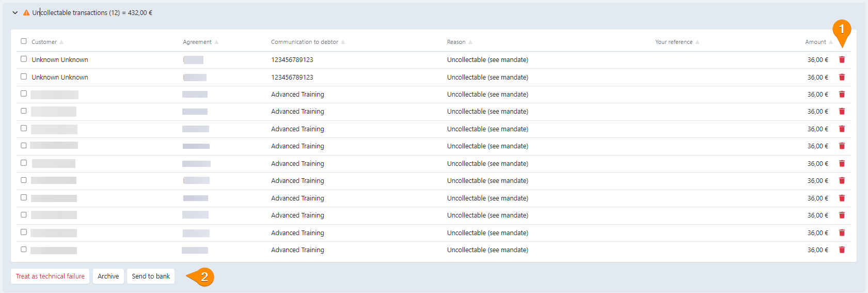Delete the third row's transaction

coord(842,95)
